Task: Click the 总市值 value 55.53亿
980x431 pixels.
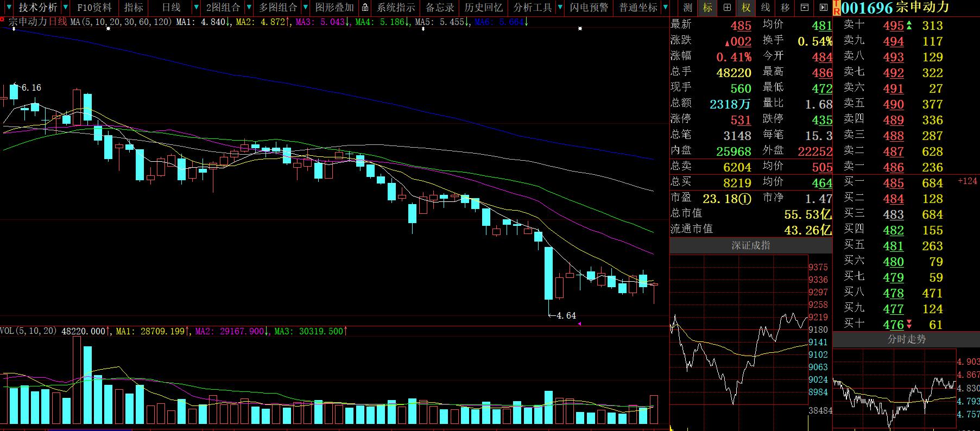Action: point(808,214)
